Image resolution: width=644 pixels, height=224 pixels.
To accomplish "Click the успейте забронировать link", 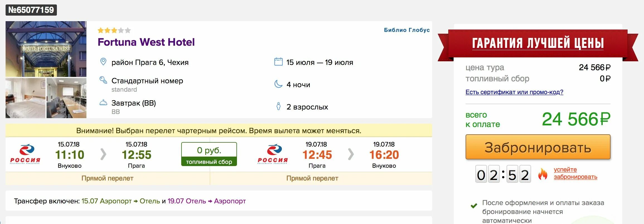I will click(575, 173).
